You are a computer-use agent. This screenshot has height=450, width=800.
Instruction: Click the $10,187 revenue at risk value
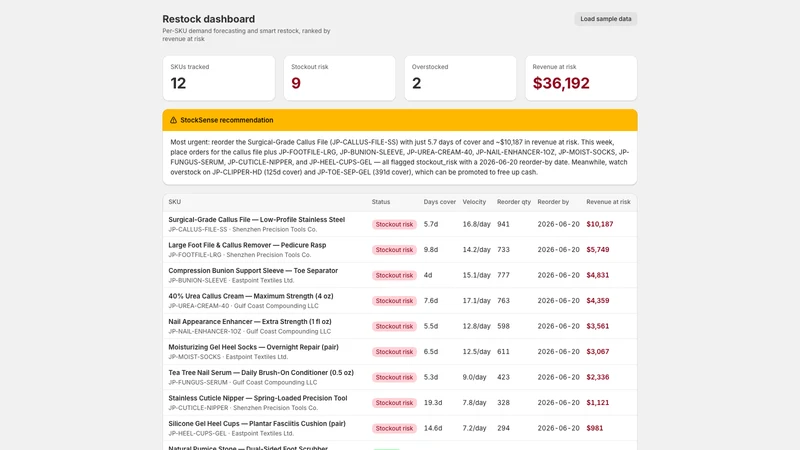pyautogui.click(x=599, y=224)
